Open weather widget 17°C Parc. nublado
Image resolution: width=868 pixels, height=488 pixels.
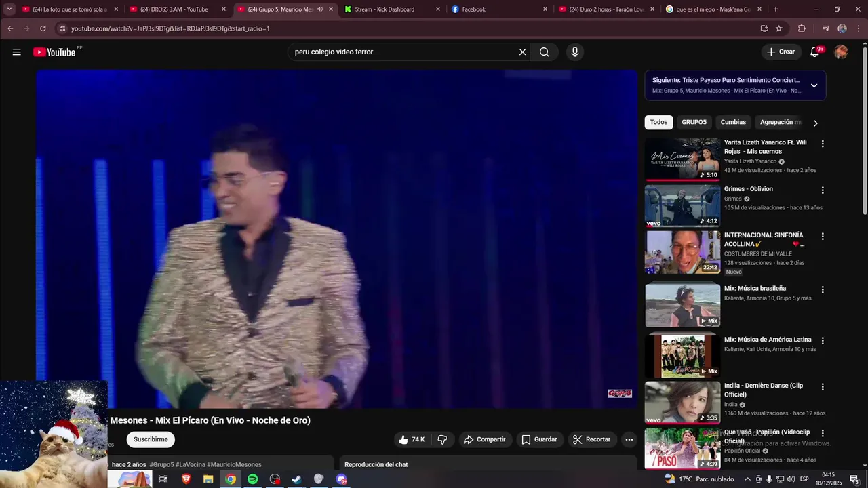point(699,479)
